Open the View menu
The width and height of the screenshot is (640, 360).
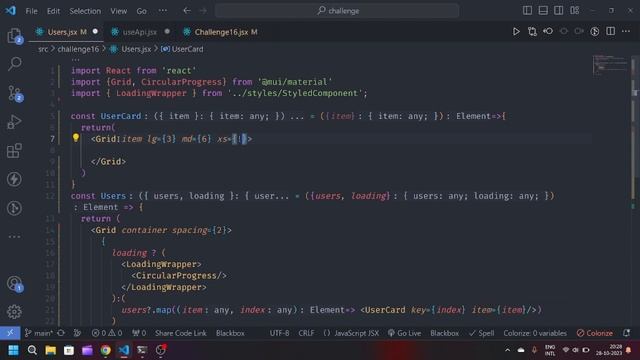tap(118, 11)
